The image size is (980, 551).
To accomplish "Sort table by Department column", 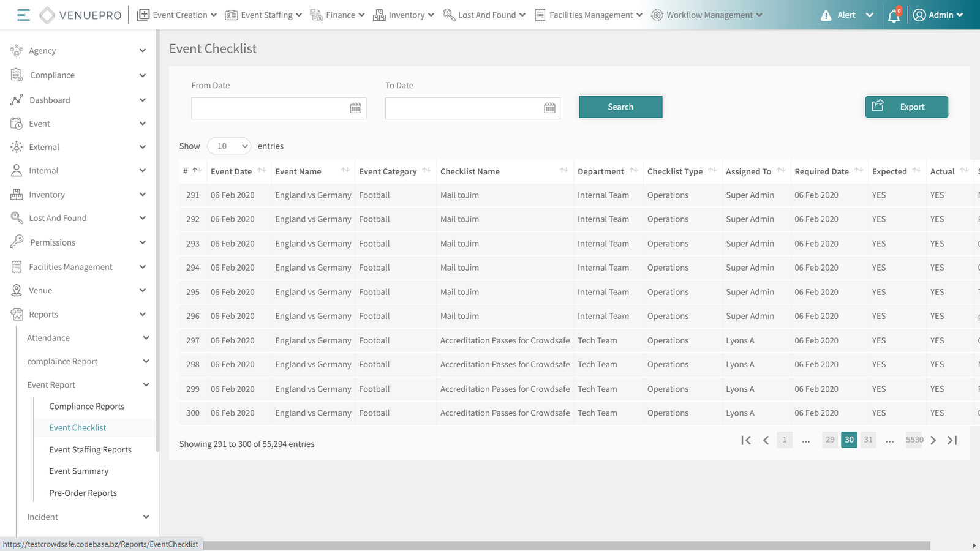I will click(x=633, y=171).
